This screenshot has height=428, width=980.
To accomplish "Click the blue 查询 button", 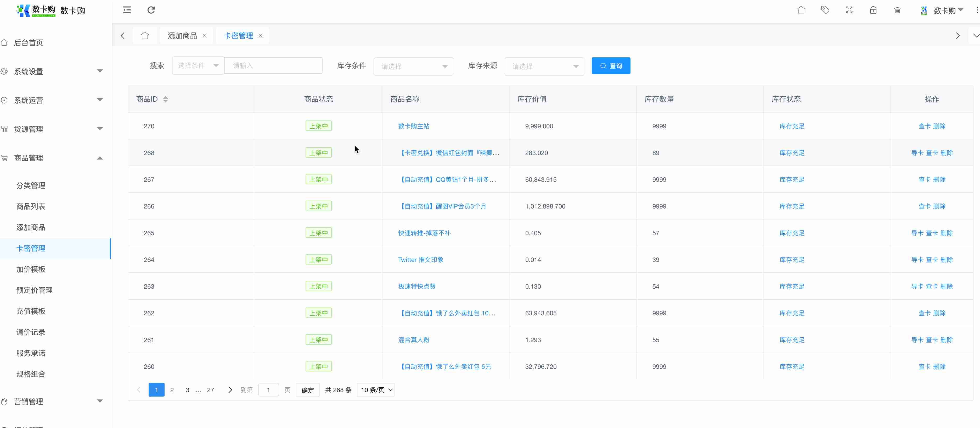I will 611,66.
